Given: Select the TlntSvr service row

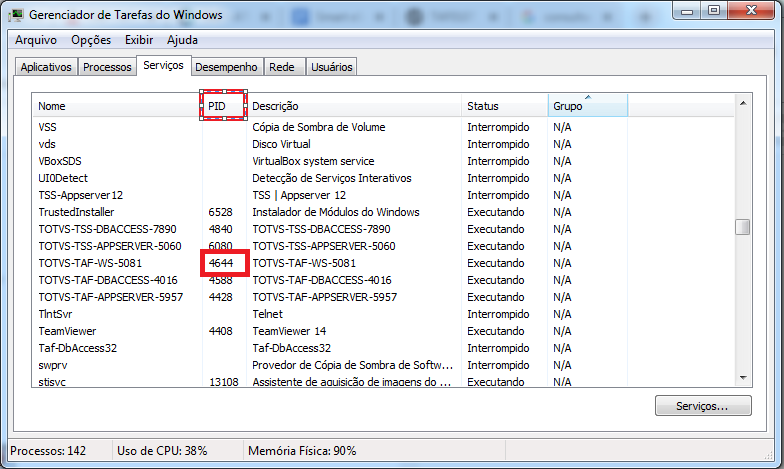Looking at the screenshot, I should coord(383,314).
